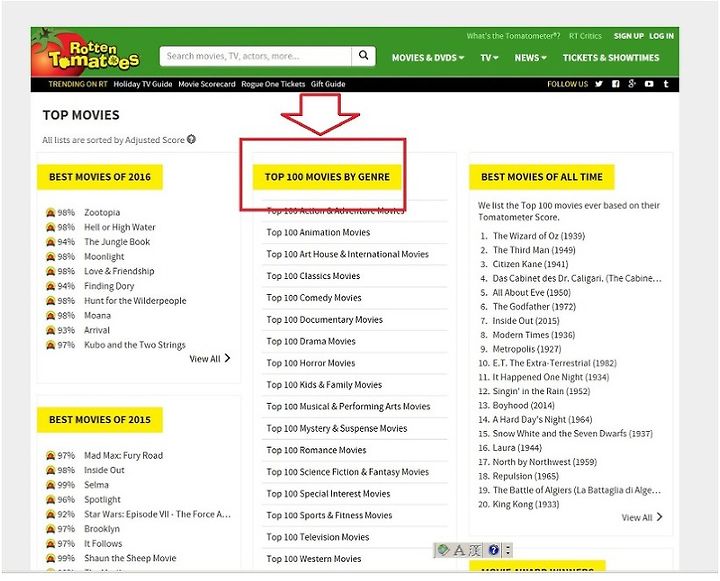Image resolution: width=720 pixels, height=581 pixels.
Task: Open Top 100 Horror Movies
Action: (x=310, y=363)
